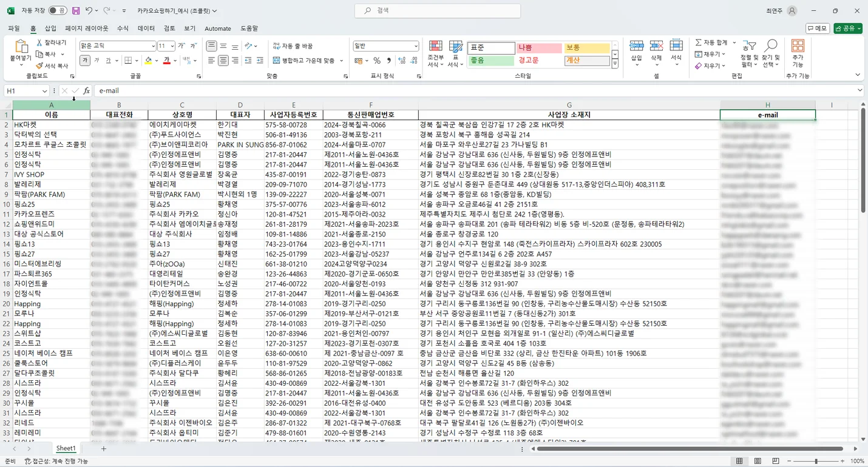Click the Save disk icon in title bar

click(76, 11)
